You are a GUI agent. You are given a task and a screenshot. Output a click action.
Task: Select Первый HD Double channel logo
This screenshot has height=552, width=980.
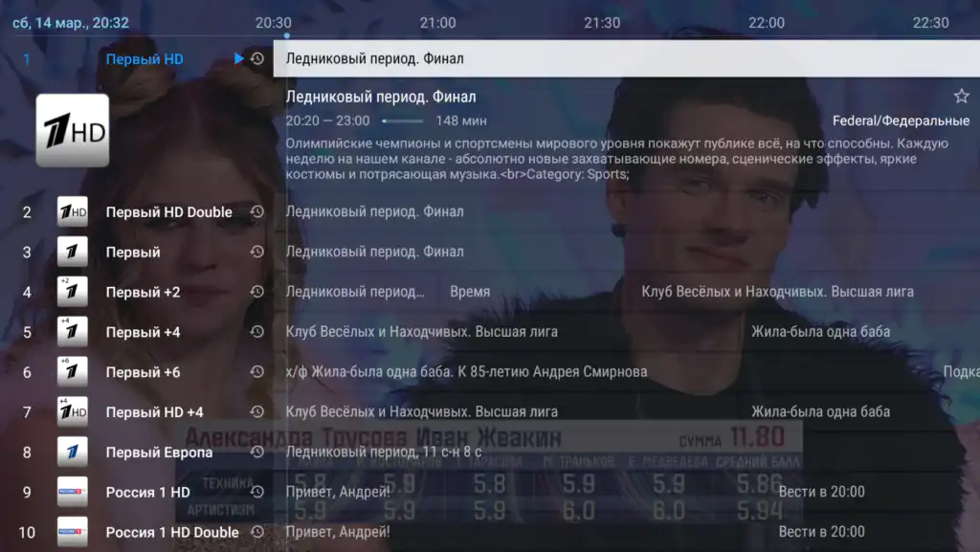tap(73, 211)
